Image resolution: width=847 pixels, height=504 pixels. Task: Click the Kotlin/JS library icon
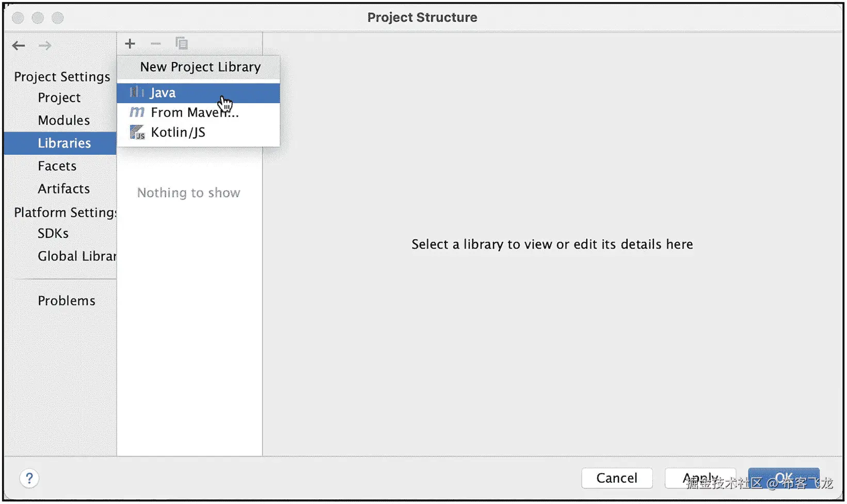[137, 133]
